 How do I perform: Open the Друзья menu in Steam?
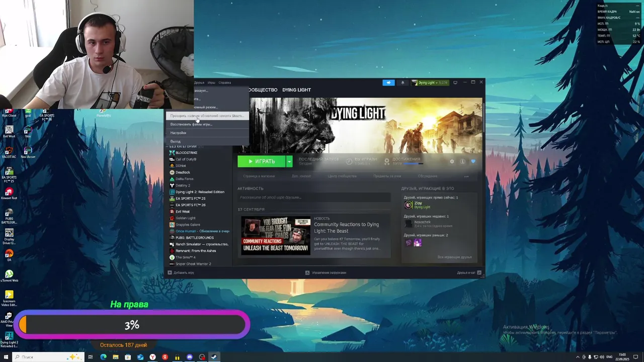(x=199, y=82)
